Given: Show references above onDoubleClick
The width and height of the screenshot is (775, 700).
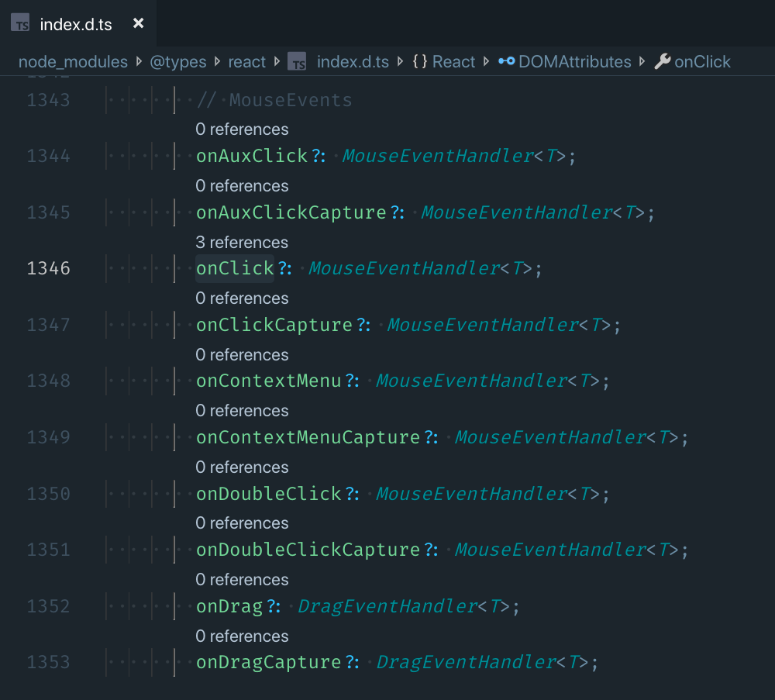Looking at the screenshot, I should click(x=242, y=467).
